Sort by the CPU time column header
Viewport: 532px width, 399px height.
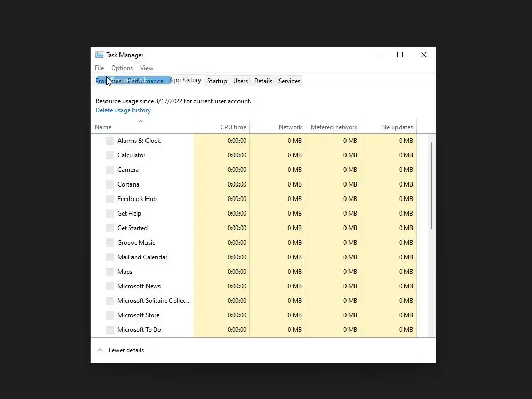(222, 126)
